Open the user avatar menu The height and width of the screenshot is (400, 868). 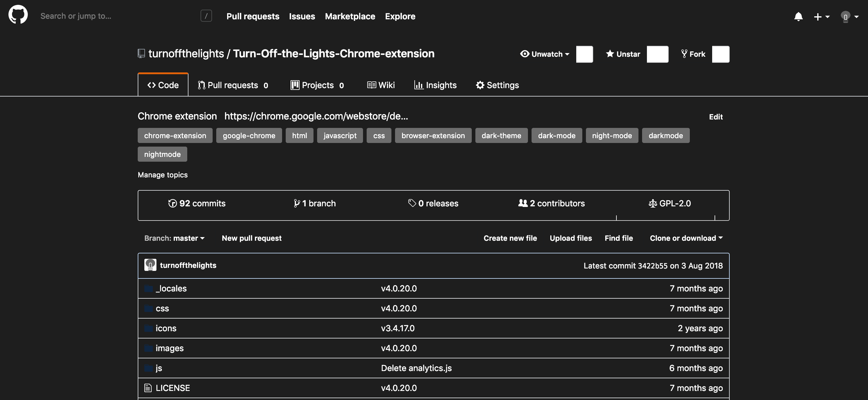point(850,17)
